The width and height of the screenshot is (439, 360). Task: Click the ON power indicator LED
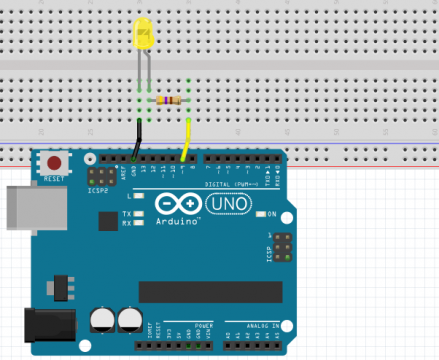261,214
